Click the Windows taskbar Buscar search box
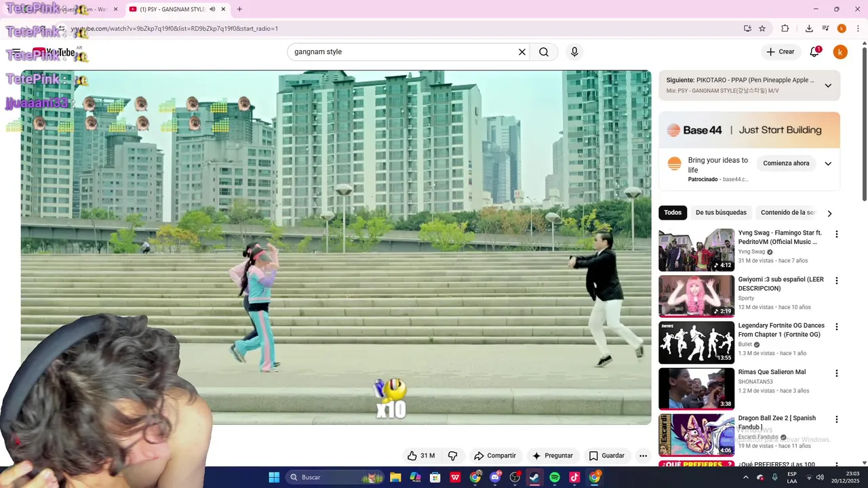 click(334, 477)
